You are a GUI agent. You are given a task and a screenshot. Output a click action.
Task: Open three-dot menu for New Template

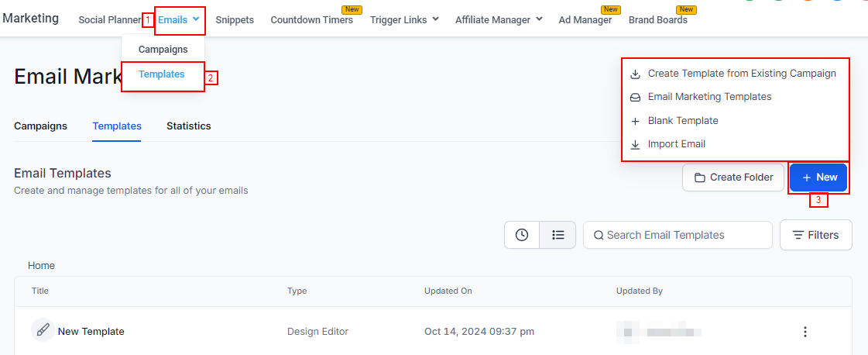pos(805,332)
